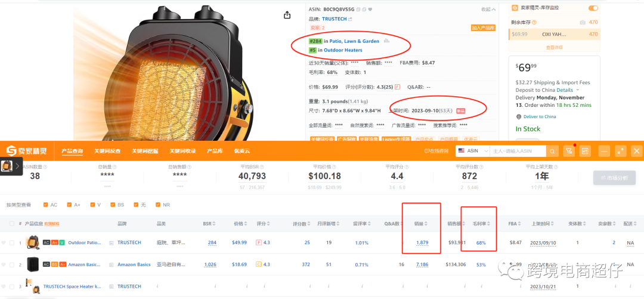Click the 7,186 sales value in row 2
The image size is (644, 299).
pyautogui.click(x=422, y=264)
